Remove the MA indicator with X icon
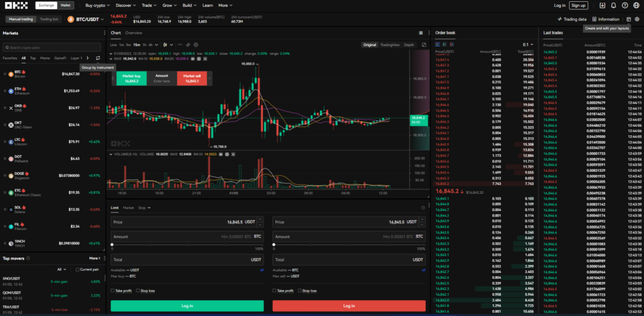This screenshot has height=316, width=644. (x=205, y=59)
